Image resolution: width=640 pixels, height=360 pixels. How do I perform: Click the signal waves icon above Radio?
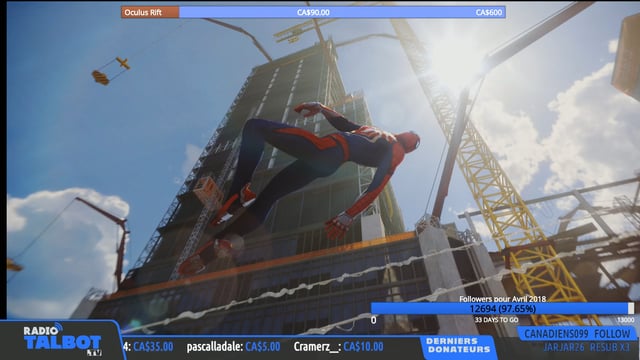[58, 326]
